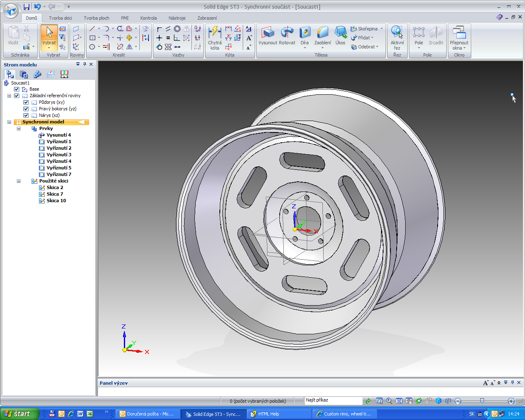Select the Vybrat selection tool
This screenshot has height=420, width=525.
49,32
